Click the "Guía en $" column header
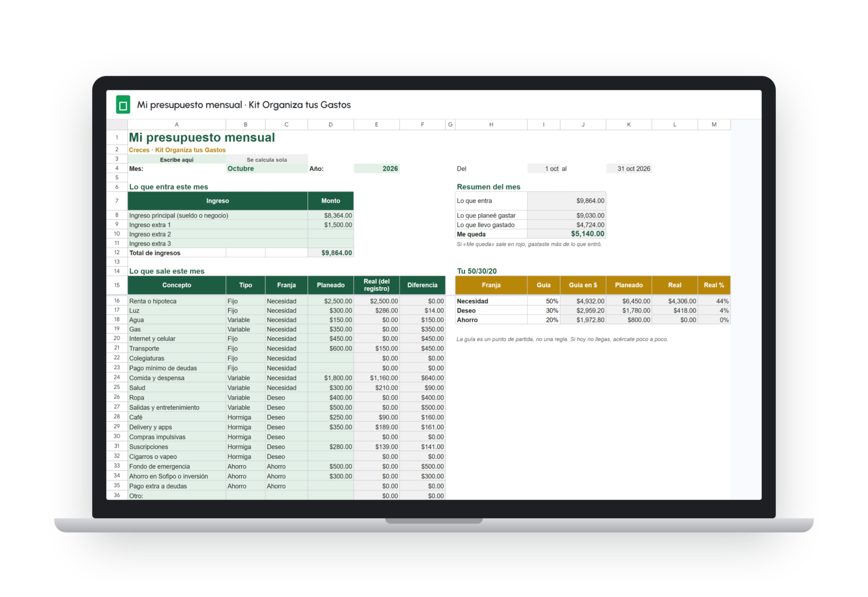 tap(583, 285)
